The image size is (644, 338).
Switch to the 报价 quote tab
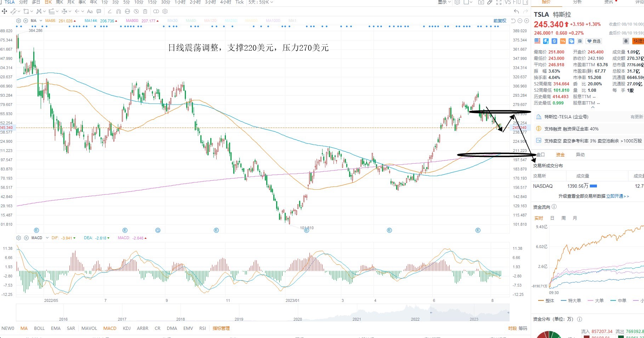pos(546,2)
